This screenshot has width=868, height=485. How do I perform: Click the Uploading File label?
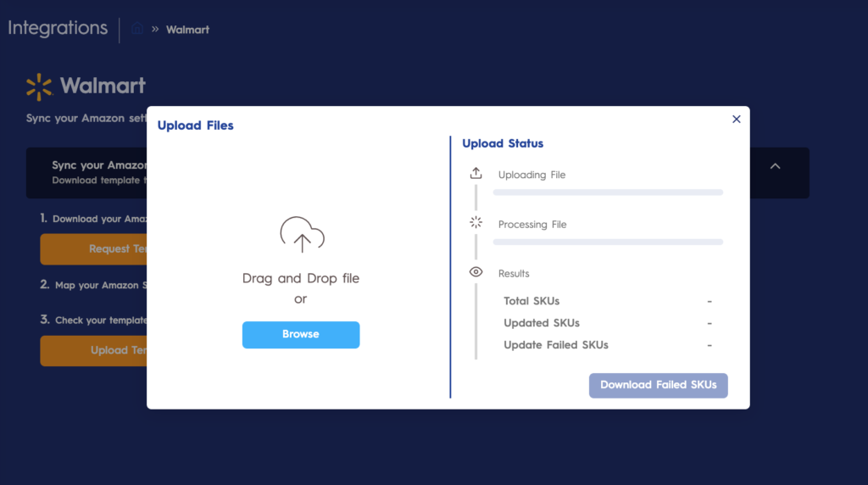click(531, 175)
